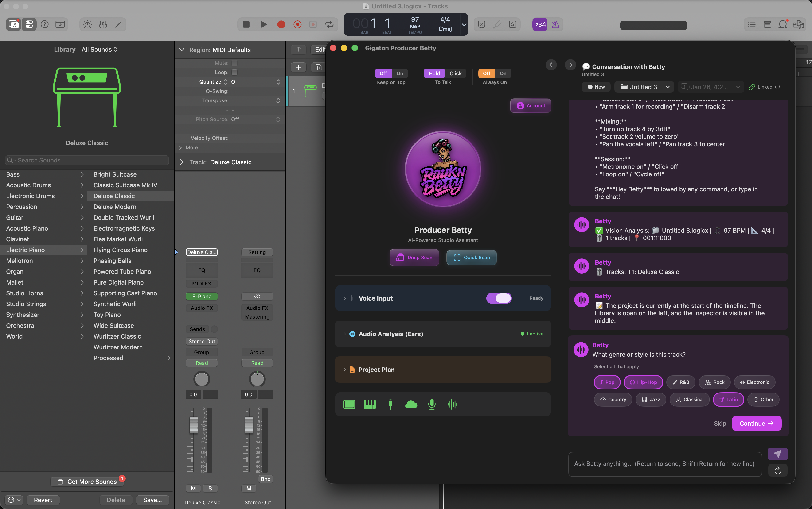The height and width of the screenshot is (509, 812).
Task: Open Editors pencil icon in toolbar
Action: 118,24
